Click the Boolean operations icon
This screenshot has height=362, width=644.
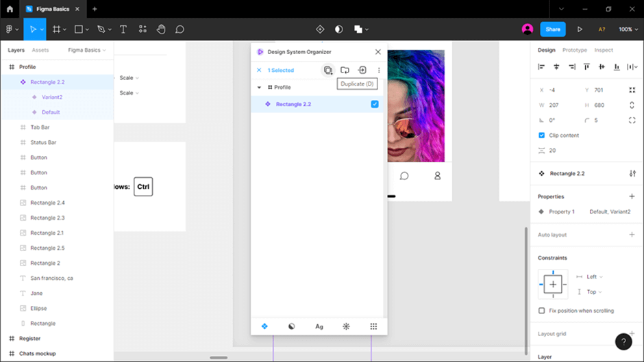[358, 29]
